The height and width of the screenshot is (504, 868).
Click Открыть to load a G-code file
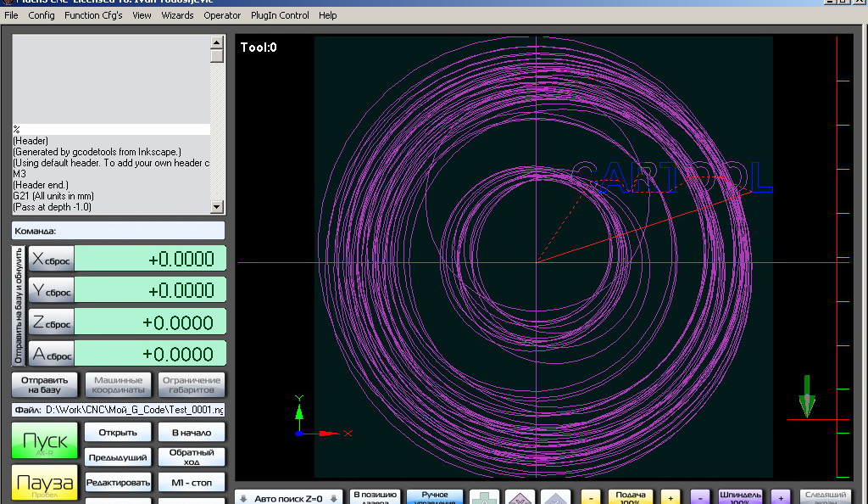tap(118, 432)
